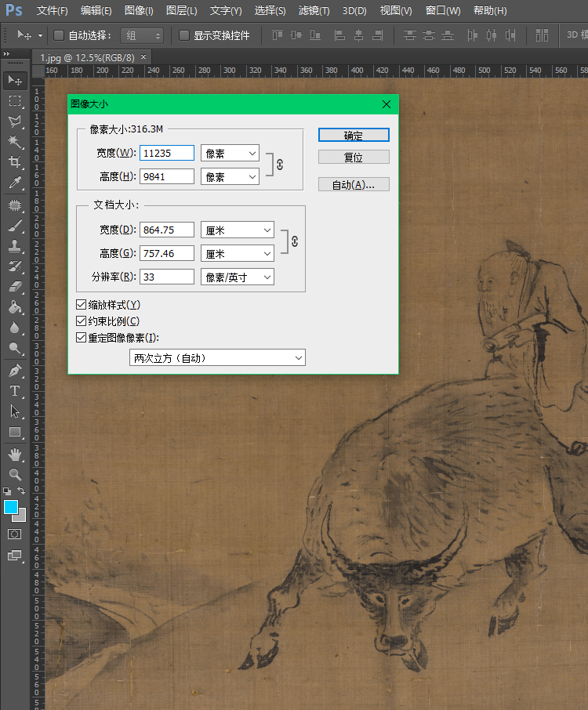Open the 滤镜(T) menu
Image resolution: width=588 pixels, height=710 pixels.
[x=314, y=10]
